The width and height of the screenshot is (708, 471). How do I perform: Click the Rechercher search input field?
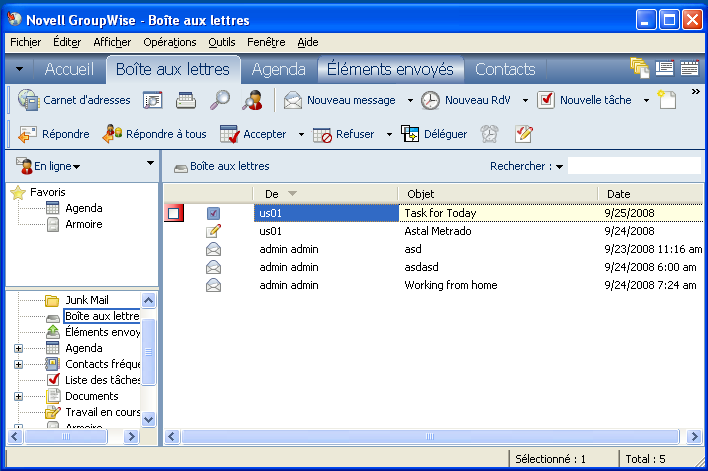(634, 166)
